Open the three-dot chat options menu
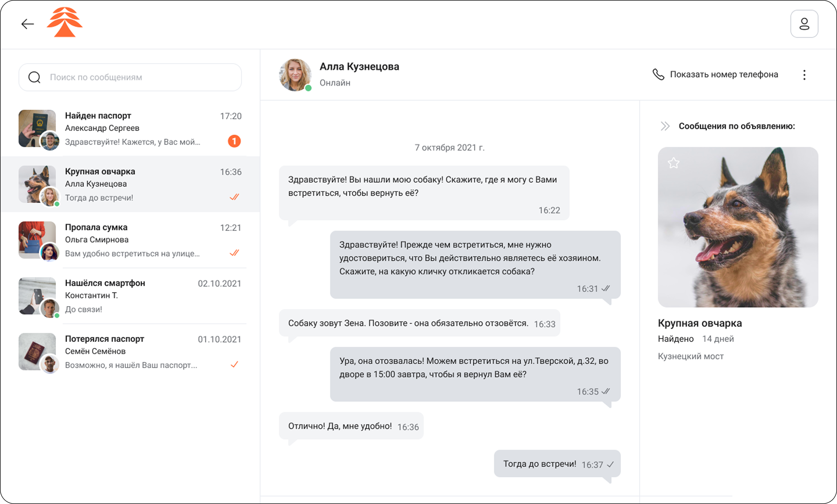 804,75
